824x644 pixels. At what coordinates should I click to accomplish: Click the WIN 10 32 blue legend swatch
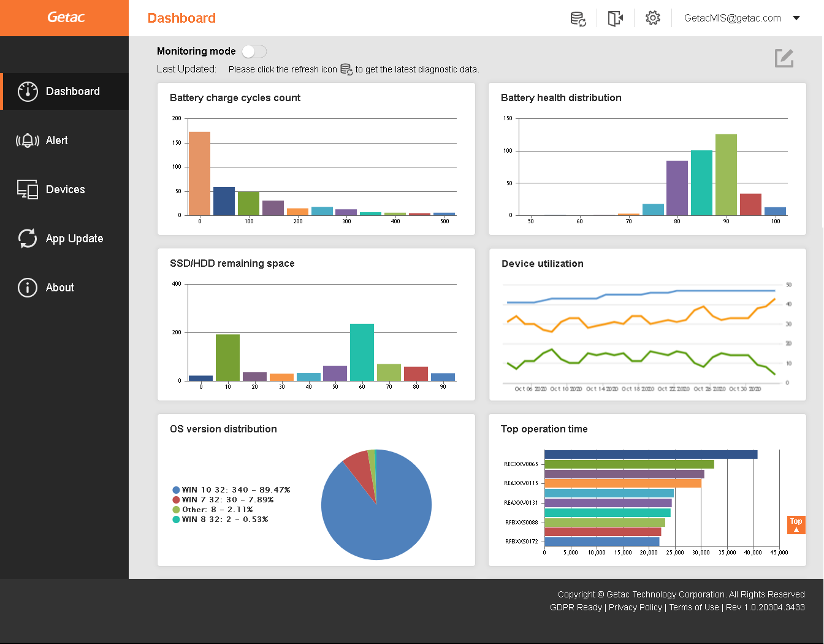click(x=176, y=490)
